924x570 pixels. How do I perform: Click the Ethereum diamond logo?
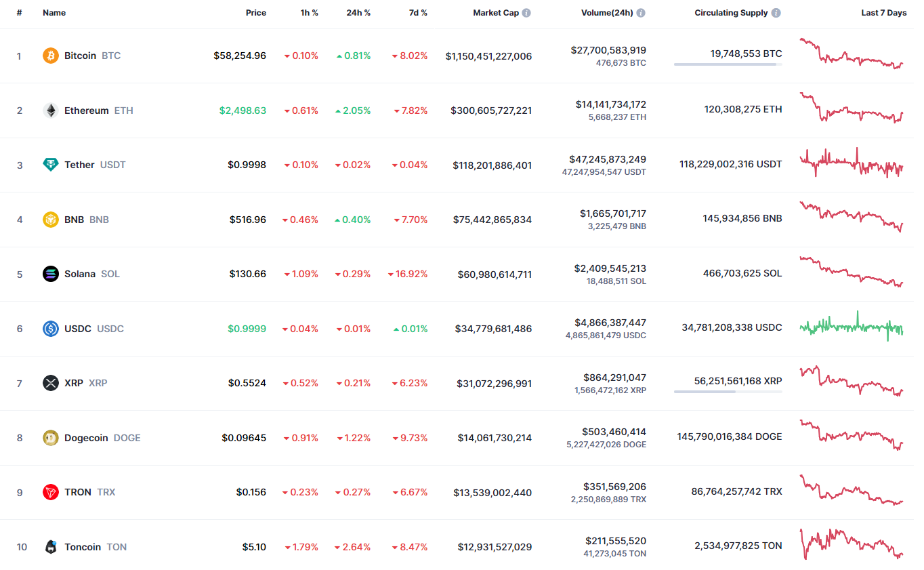coord(51,110)
